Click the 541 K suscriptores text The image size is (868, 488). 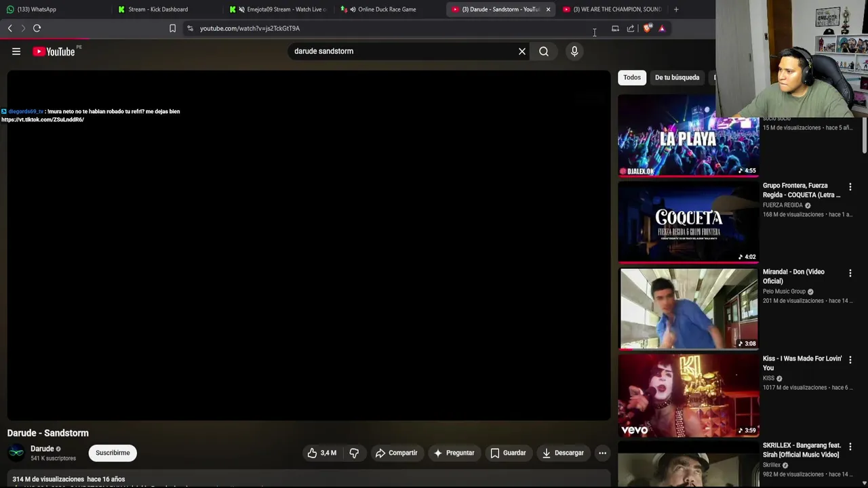click(53, 458)
